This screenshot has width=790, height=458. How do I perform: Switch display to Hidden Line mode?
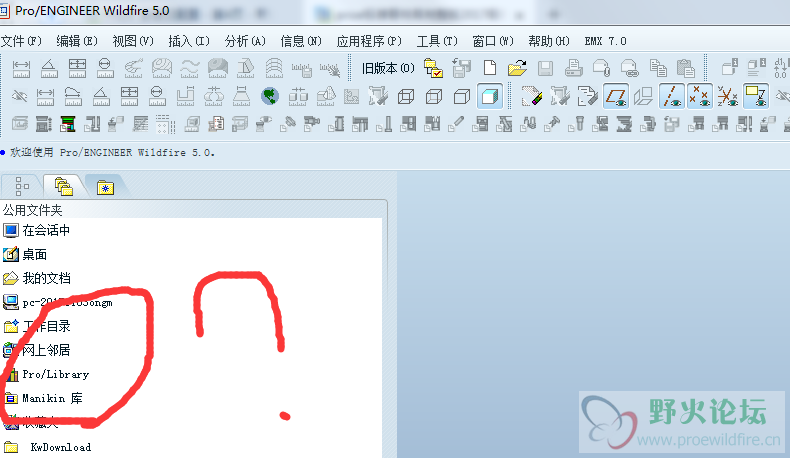point(434,96)
